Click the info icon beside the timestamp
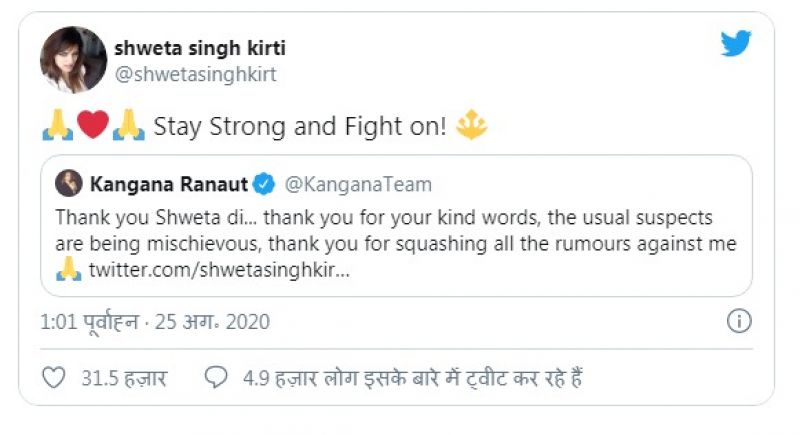 pyautogui.click(x=738, y=322)
